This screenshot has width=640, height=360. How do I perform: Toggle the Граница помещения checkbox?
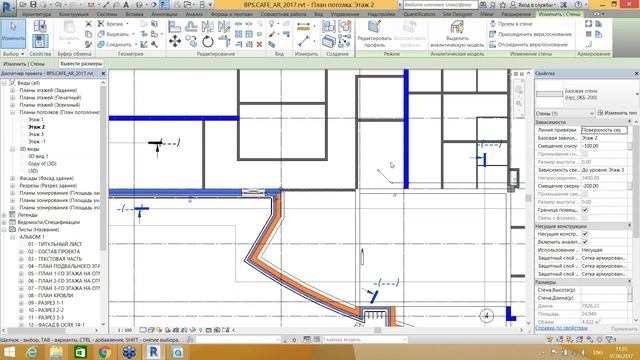585,210
